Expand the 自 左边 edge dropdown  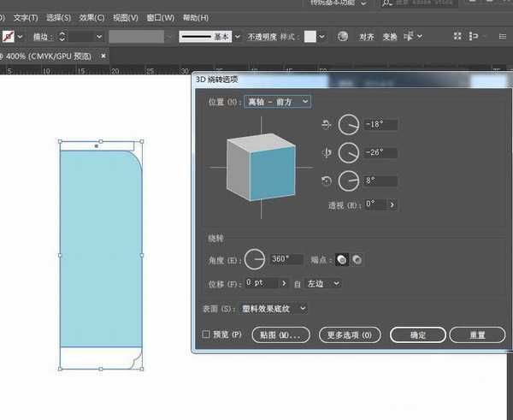point(323,282)
